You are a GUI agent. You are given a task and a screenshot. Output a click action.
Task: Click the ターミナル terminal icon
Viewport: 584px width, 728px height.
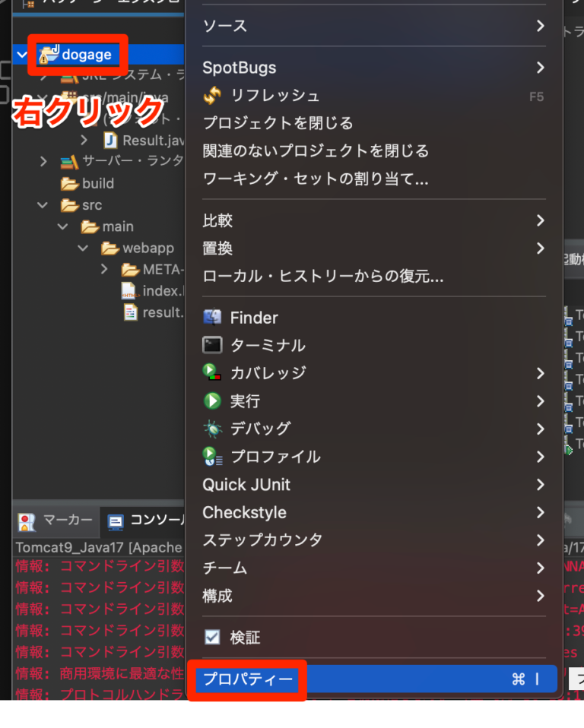point(212,346)
